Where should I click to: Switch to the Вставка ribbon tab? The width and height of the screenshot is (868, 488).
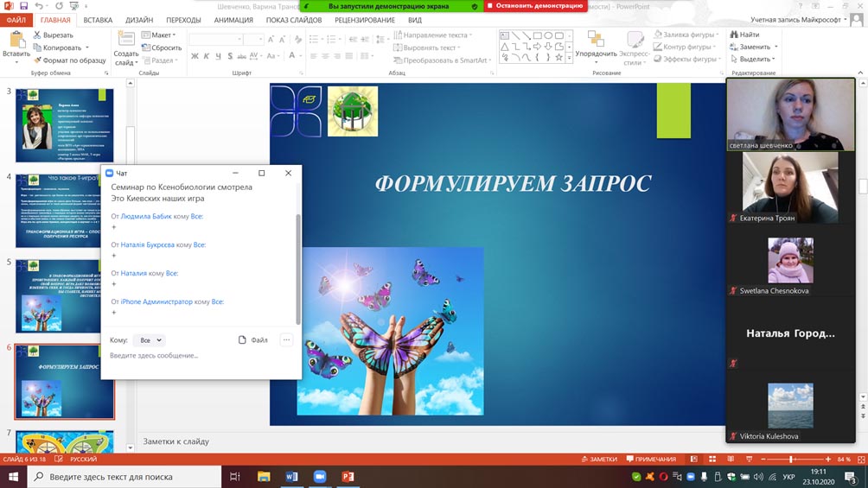tap(98, 20)
